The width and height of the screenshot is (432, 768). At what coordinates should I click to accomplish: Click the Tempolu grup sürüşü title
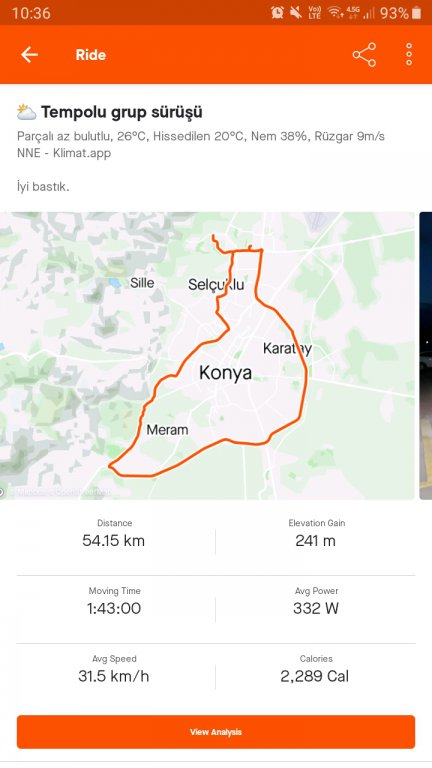121,112
